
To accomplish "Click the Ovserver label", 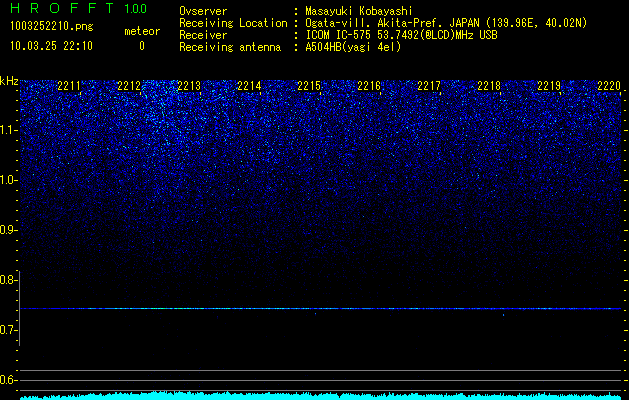I will click(x=203, y=11).
